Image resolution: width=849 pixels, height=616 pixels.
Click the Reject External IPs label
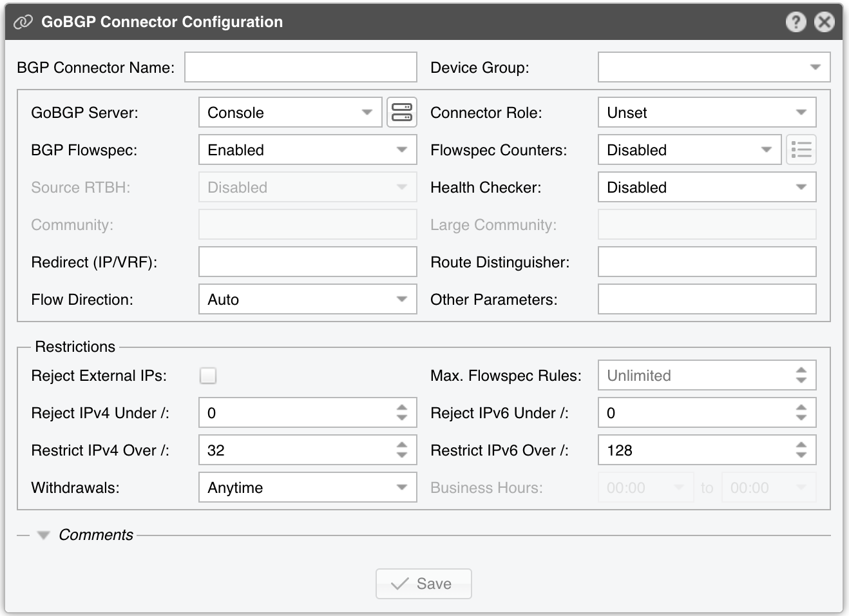click(x=99, y=376)
